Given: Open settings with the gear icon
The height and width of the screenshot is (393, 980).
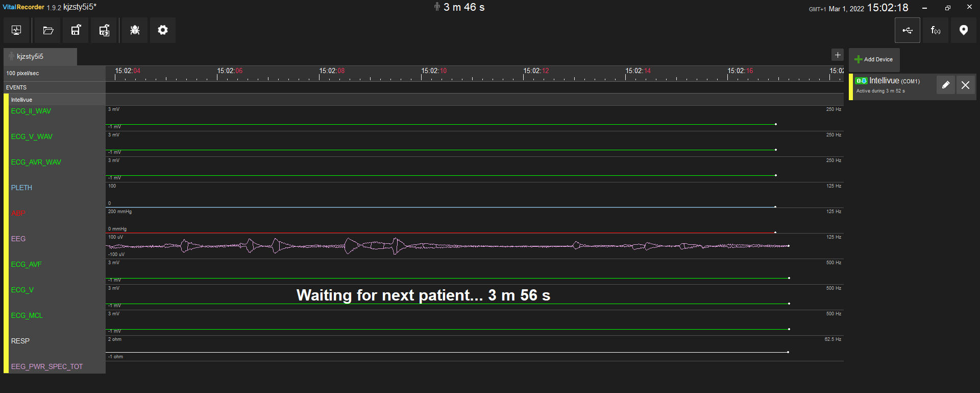Looking at the screenshot, I should click(x=163, y=30).
